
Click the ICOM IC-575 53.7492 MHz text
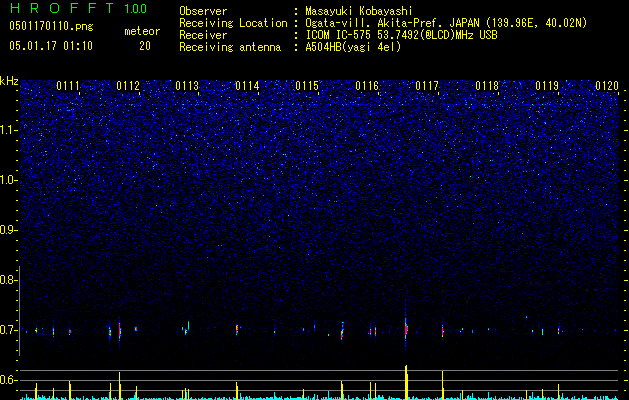(x=401, y=35)
